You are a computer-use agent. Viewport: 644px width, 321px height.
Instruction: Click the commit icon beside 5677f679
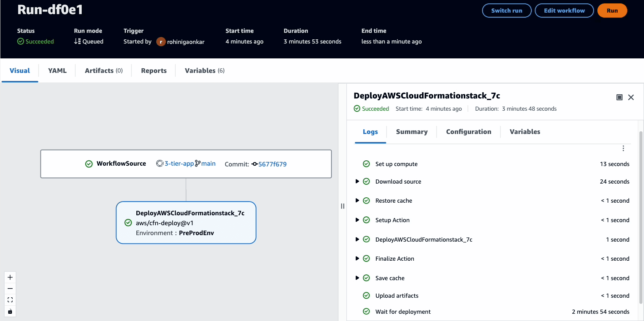click(255, 164)
